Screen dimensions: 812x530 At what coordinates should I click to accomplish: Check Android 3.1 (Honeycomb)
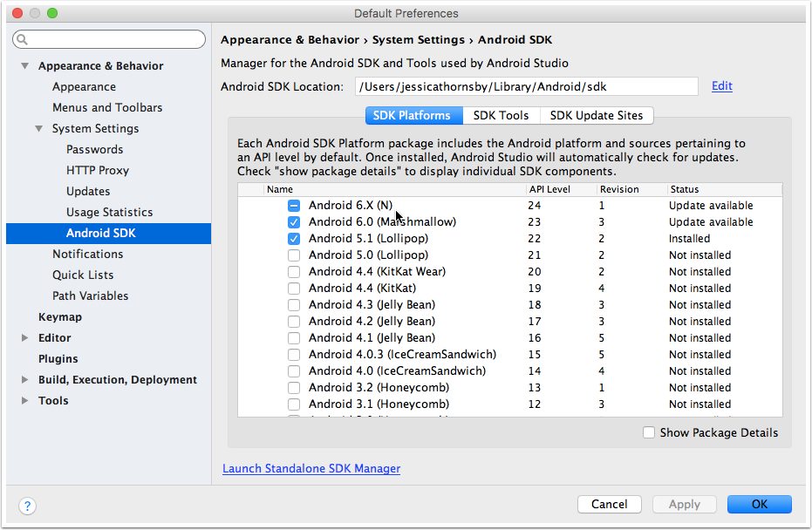[x=294, y=404]
